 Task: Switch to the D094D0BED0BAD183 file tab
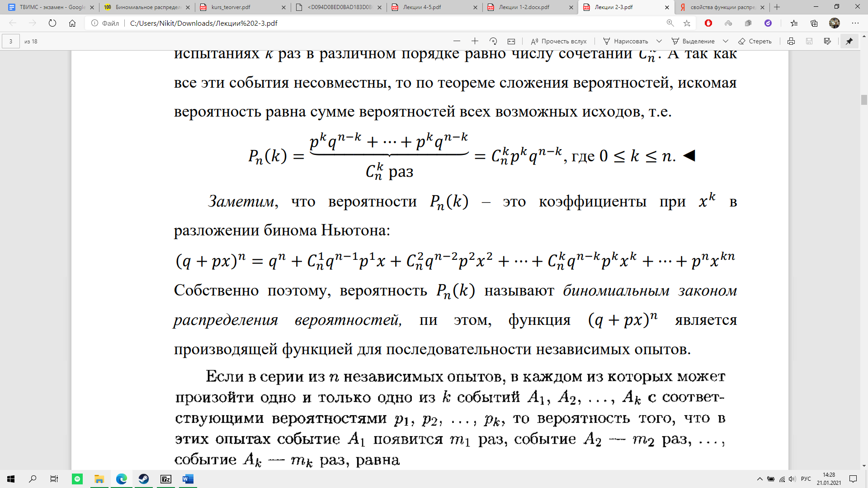pyautogui.click(x=339, y=7)
